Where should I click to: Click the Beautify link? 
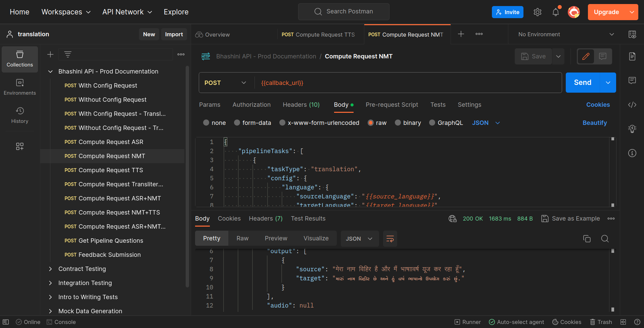click(x=594, y=123)
